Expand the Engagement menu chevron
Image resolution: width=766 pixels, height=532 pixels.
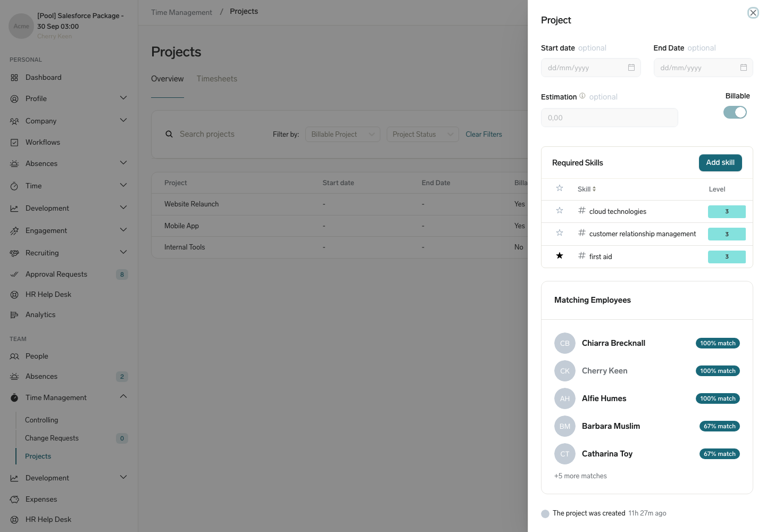coord(123,230)
